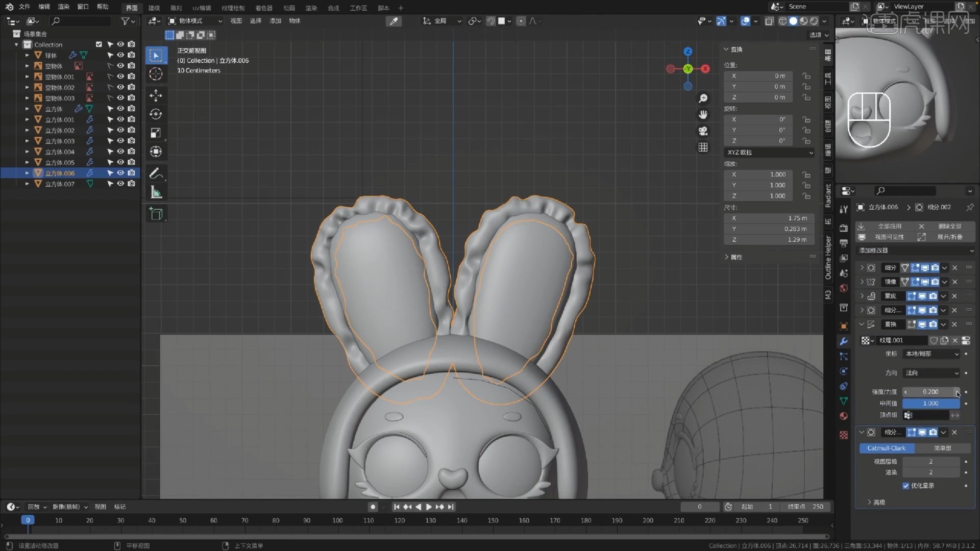The height and width of the screenshot is (551, 980).
Task: Open the Material properties tab icon
Action: [844, 416]
